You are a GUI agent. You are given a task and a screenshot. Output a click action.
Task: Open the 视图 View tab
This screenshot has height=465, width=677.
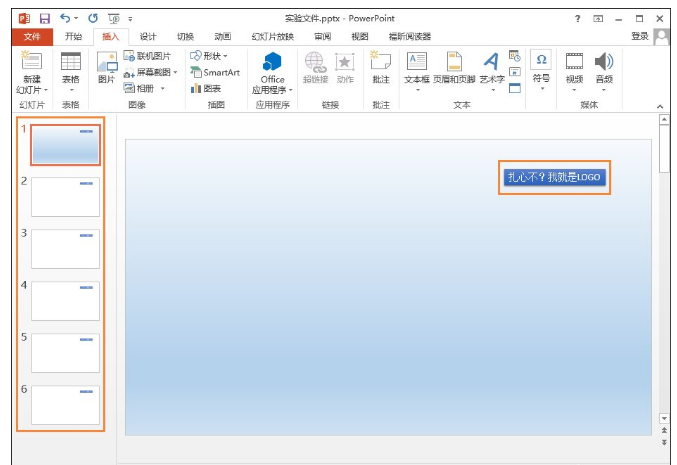click(x=360, y=37)
